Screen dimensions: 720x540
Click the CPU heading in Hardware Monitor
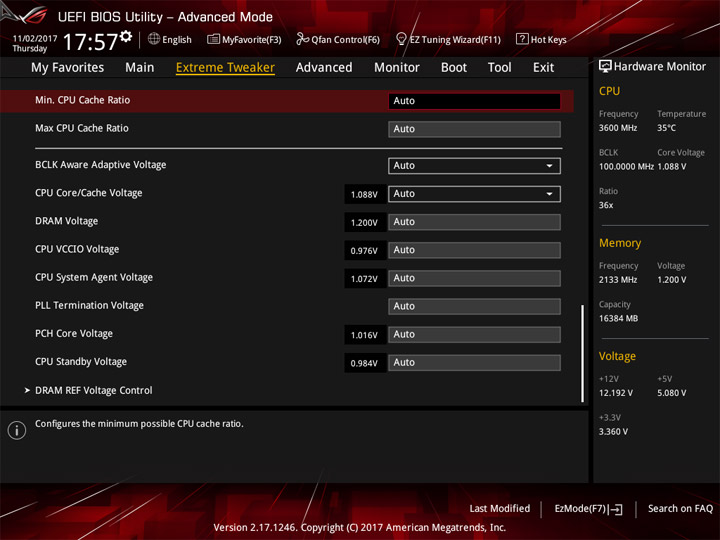click(609, 91)
